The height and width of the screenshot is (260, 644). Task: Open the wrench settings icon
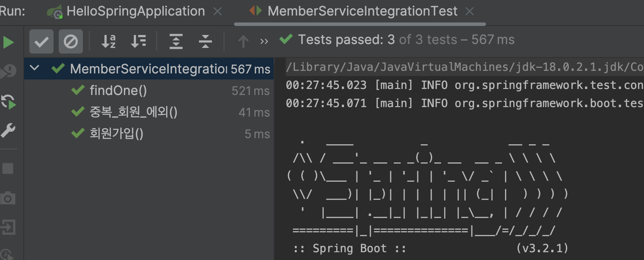coord(8,130)
